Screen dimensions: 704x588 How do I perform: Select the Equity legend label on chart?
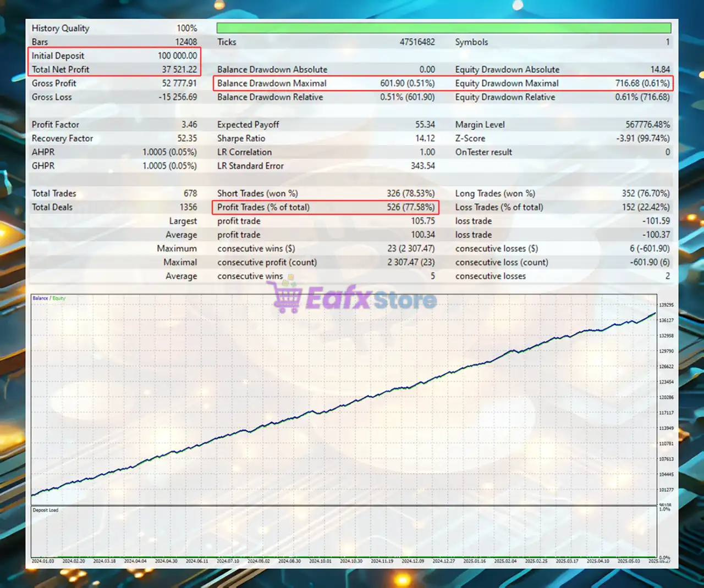click(59, 298)
